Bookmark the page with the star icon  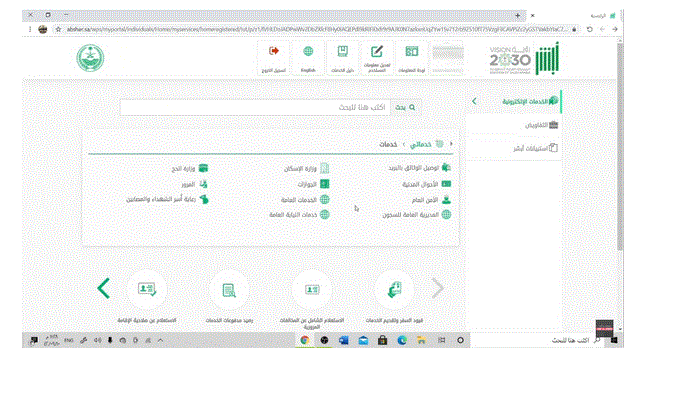coord(58,29)
